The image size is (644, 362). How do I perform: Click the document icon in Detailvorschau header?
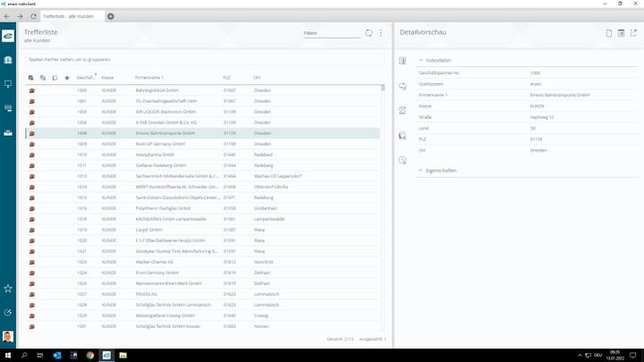click(608, 33)
